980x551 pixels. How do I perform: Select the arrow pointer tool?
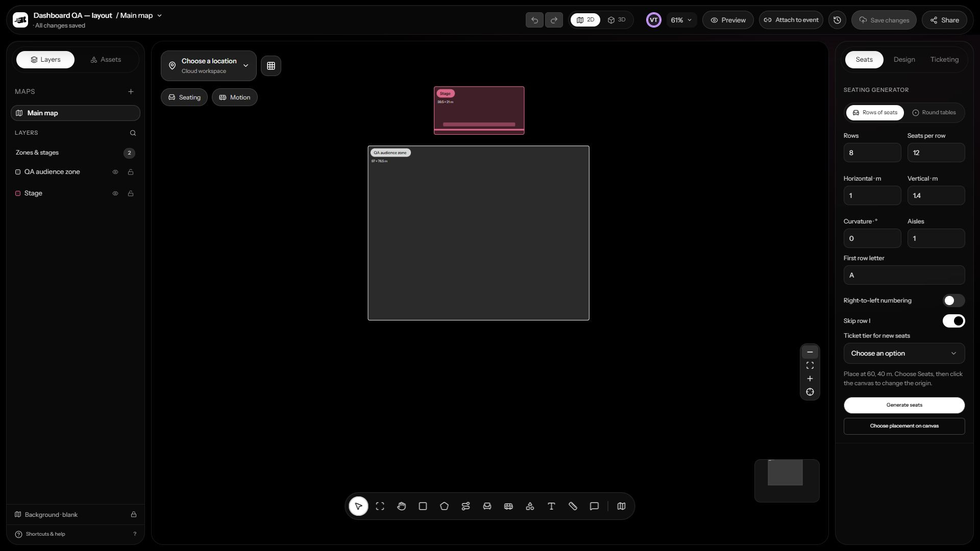click(358, 506)
